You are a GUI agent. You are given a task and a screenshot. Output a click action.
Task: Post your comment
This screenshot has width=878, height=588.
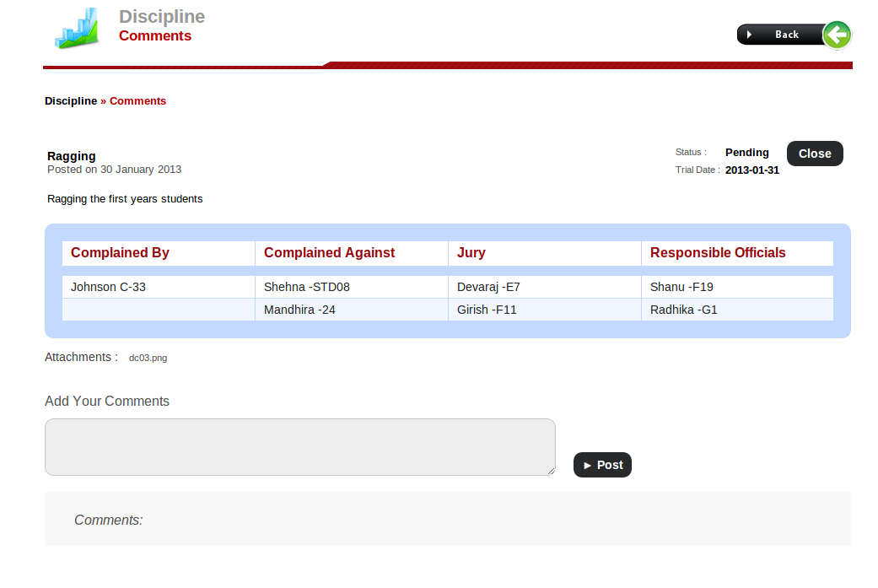[x=602, y=465]
